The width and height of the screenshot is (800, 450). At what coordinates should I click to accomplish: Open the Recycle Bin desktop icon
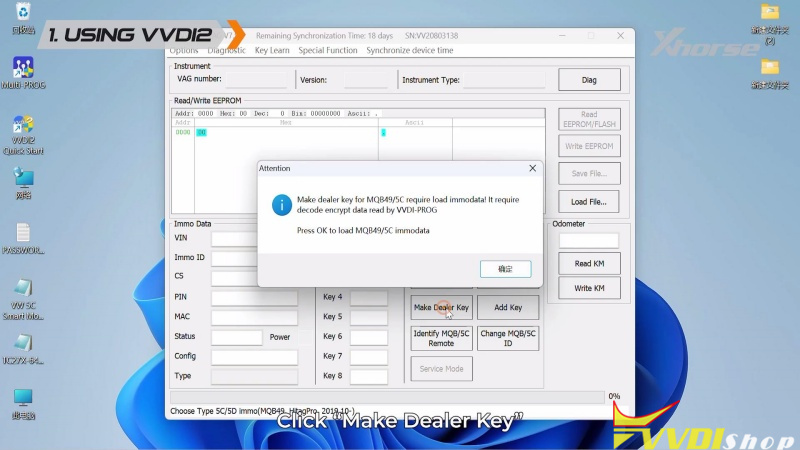click(x=21, y=14)
